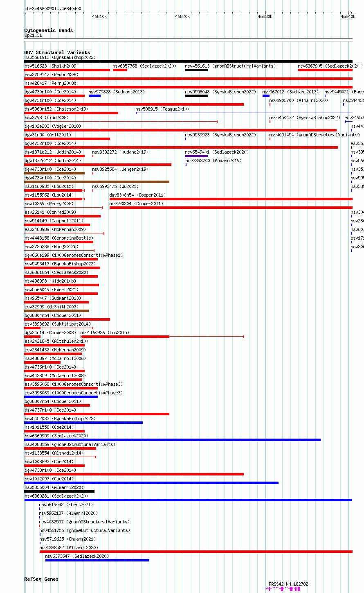Screen dimensions: 364x593
Task: Open dgv24n14 (Cooper2008) label
Action: [50, 333]
